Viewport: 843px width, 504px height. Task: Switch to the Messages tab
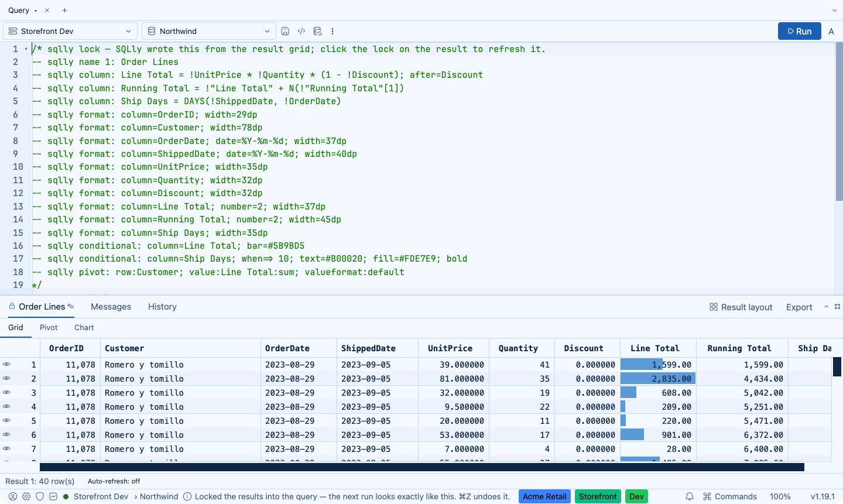(x=111, y=306)
